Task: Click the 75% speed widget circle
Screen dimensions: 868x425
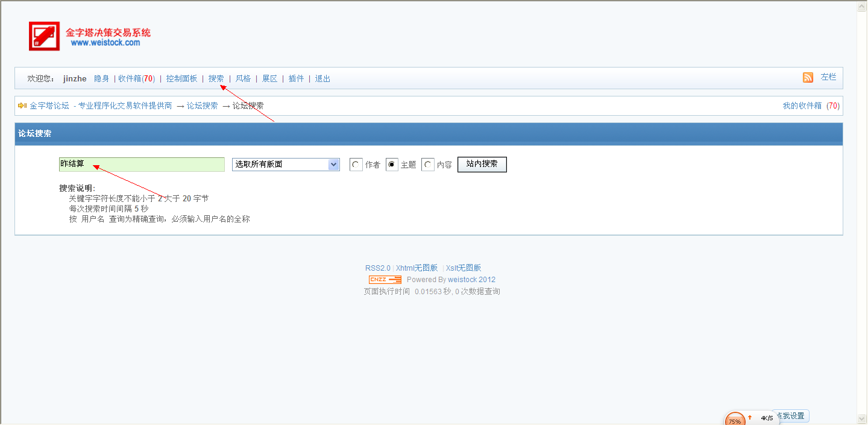Action: click(735, 420)
